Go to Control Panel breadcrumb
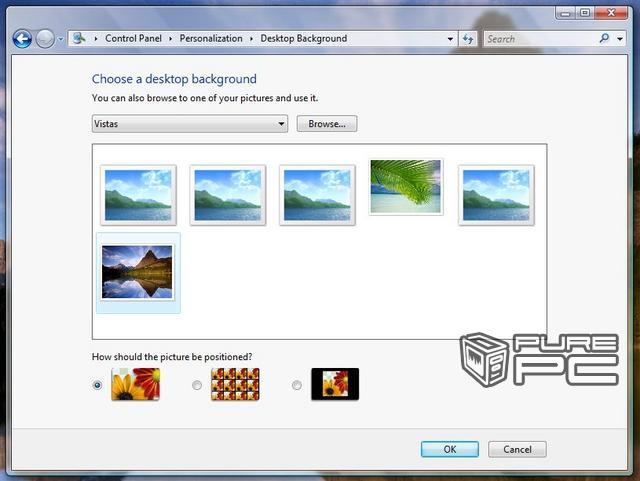 point(133,38)
